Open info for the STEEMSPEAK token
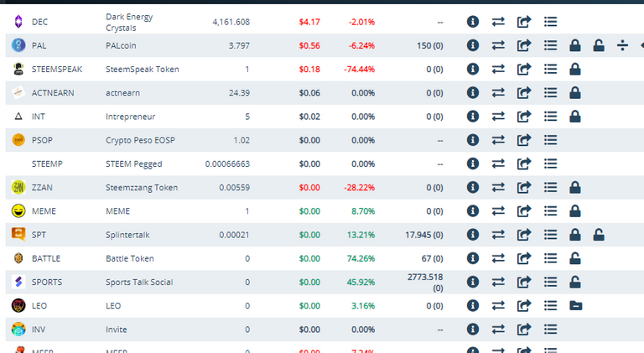644x353 pixels. pos(473,69)
